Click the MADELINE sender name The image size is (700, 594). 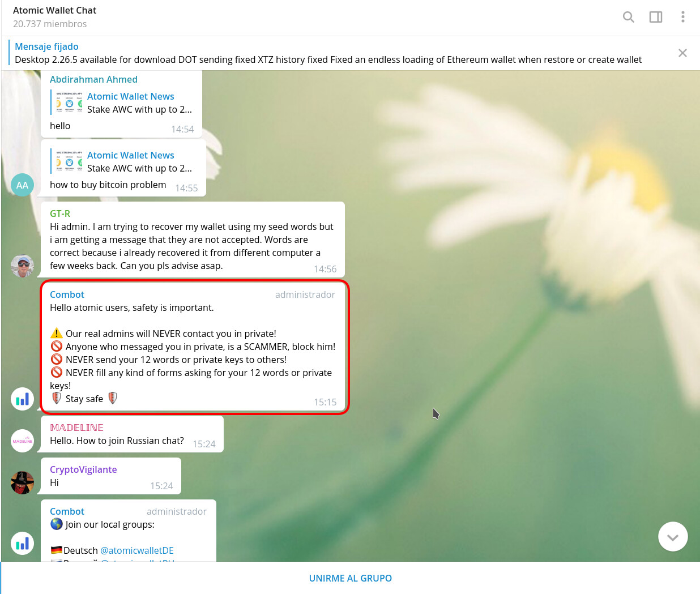tap(76, 428)
